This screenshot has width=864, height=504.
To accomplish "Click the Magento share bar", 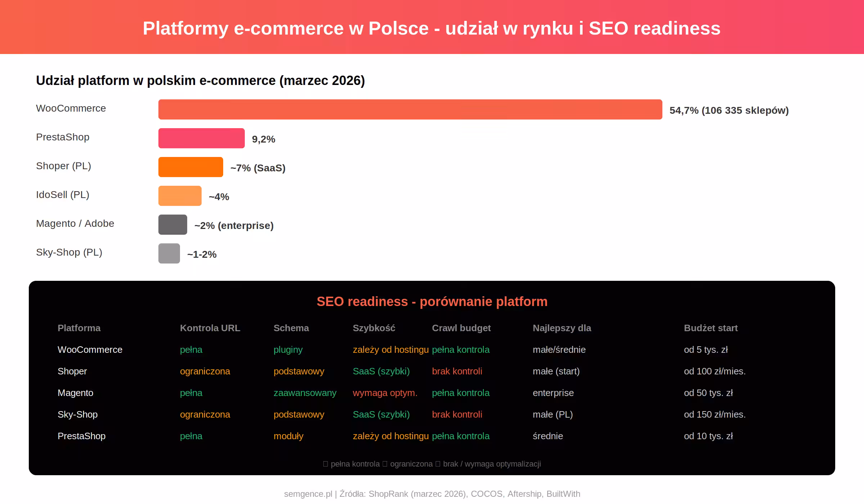I will [173, 225].
